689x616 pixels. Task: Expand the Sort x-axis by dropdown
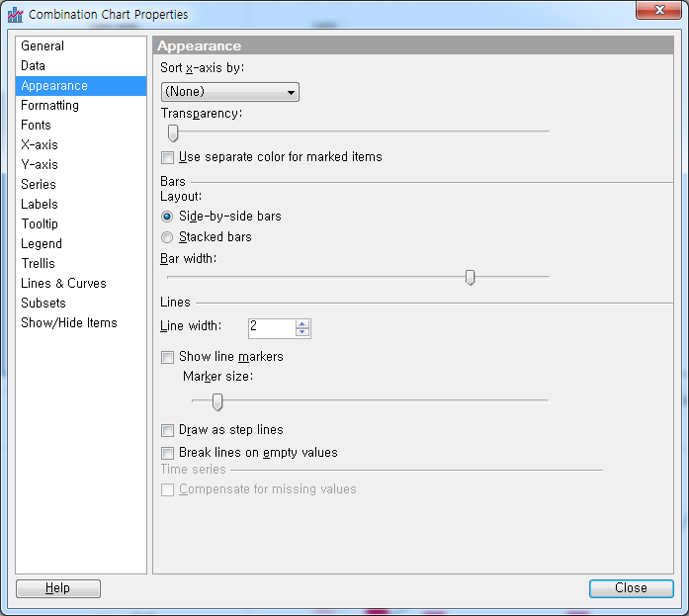(229, 92)
